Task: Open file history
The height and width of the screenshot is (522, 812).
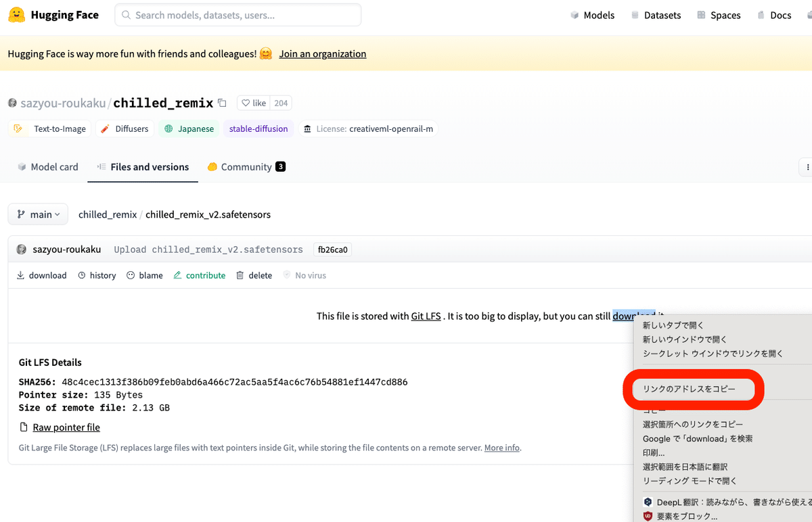Action: pos(97,275)
